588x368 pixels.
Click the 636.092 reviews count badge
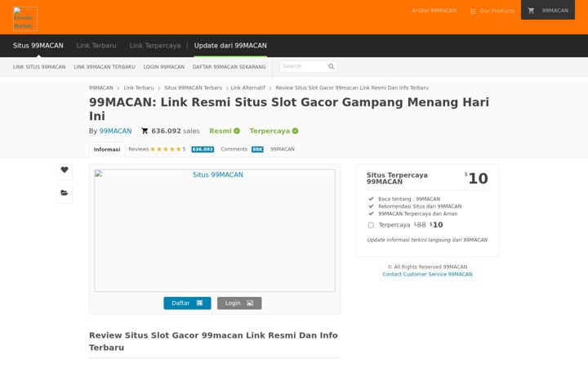[x=203, y=150]
